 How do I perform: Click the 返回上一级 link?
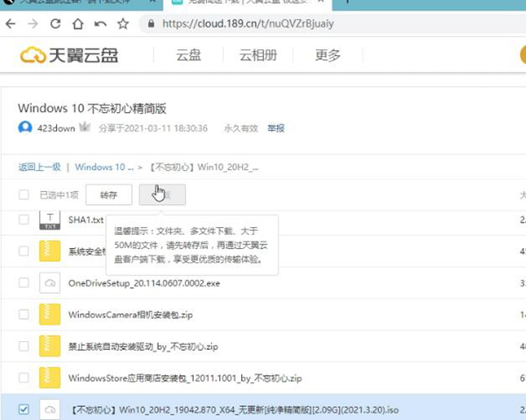[x=39, y=167]
